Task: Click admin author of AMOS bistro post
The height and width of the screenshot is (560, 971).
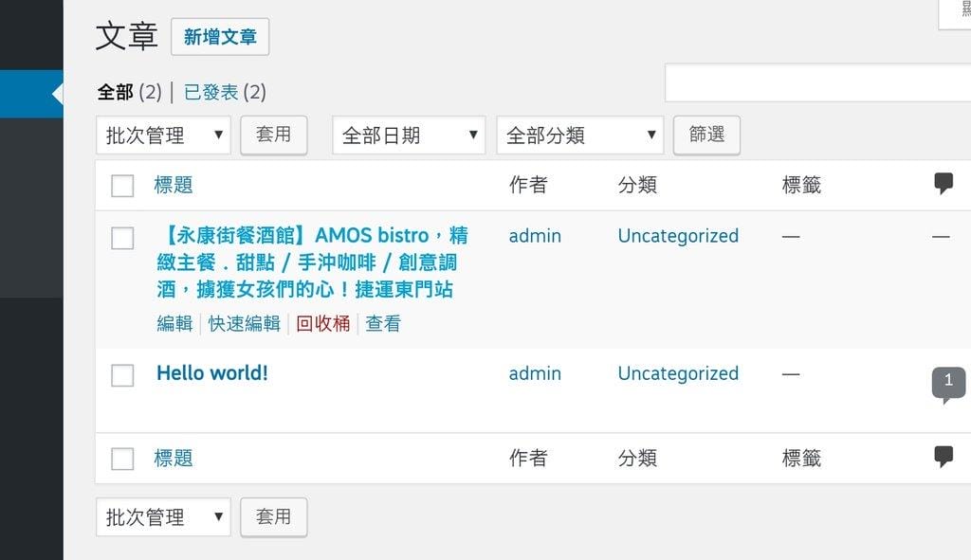Action: [535, 236]
